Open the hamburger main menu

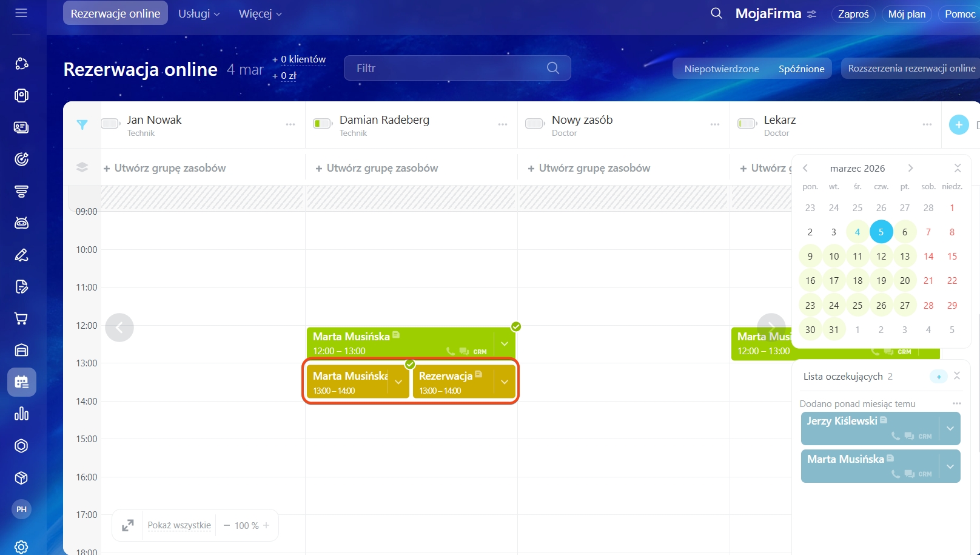(x=21, y=13)
